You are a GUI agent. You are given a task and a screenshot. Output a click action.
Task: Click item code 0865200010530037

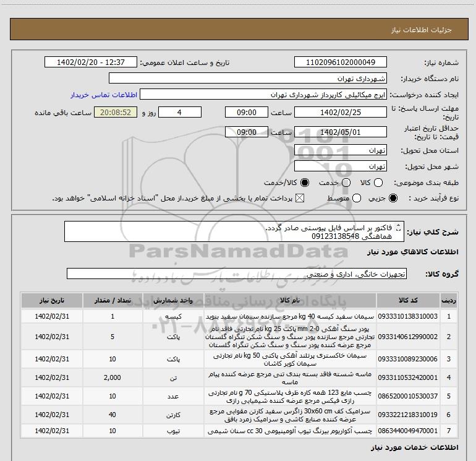[x=408, y=396]
